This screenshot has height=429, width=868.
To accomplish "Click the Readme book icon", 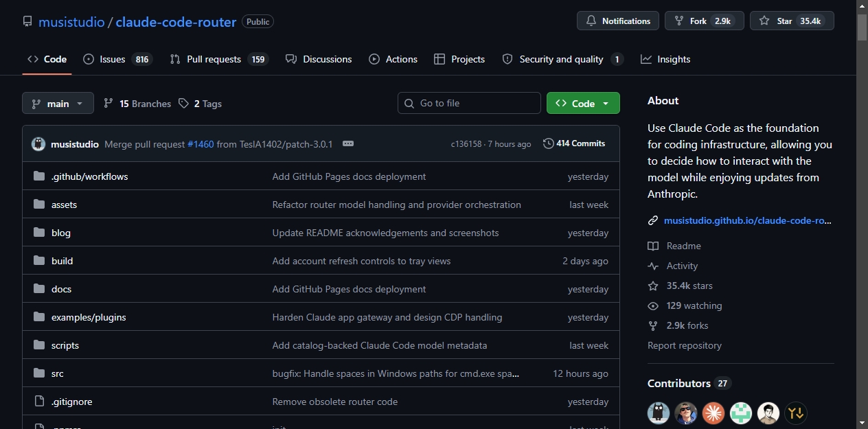I will tap(653, 246).
